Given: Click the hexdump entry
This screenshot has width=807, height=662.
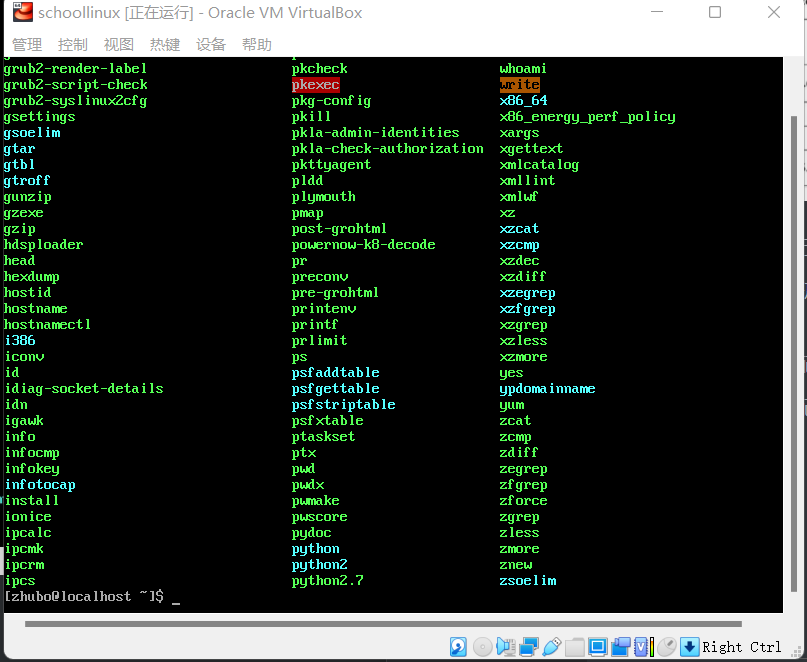Looking at the screenshot, I should pyautogui.click(x=31, y=277).
